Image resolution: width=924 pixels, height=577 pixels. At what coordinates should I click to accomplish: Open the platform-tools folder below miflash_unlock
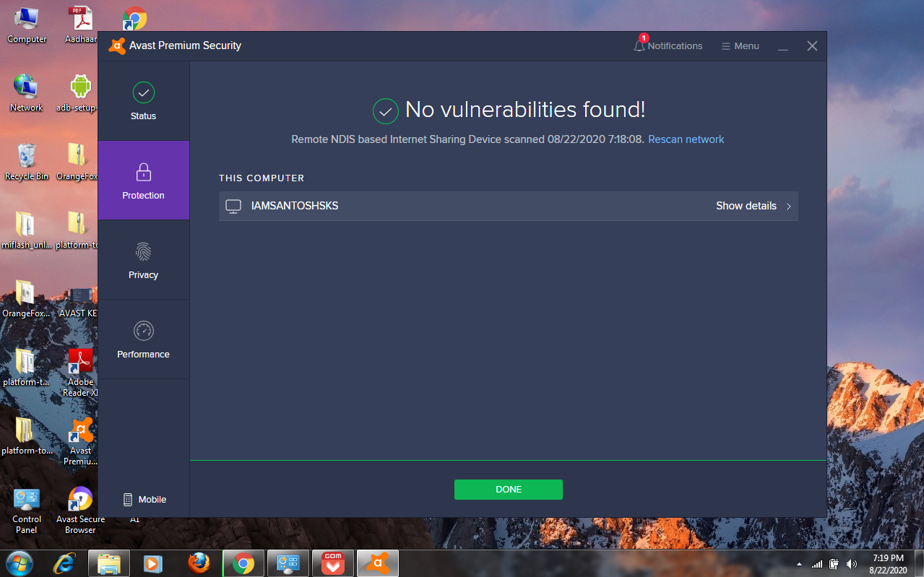(27, 368)
